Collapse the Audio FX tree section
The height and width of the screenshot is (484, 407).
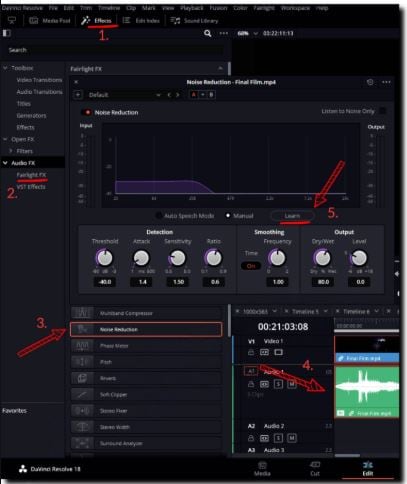tap(5, 163)
